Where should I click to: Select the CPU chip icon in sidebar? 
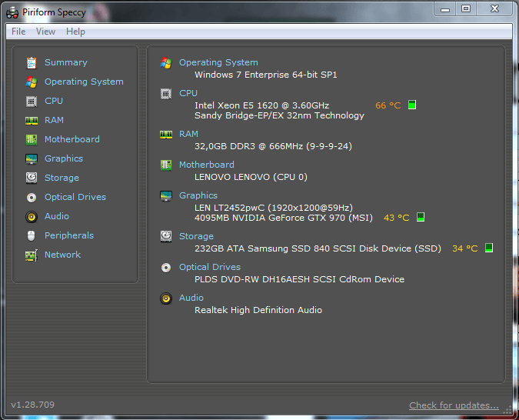[32, 101]
